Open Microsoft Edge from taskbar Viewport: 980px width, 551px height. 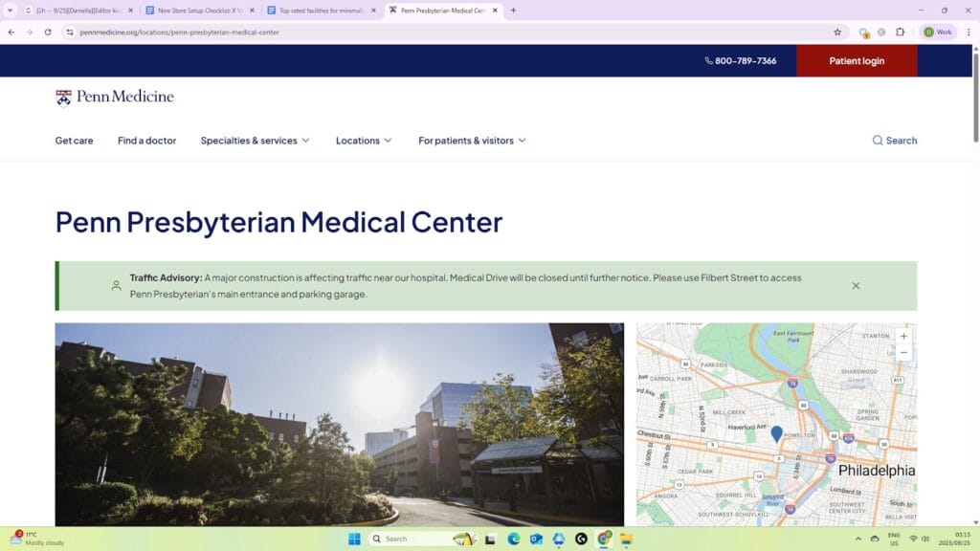(x=513, y=539)
